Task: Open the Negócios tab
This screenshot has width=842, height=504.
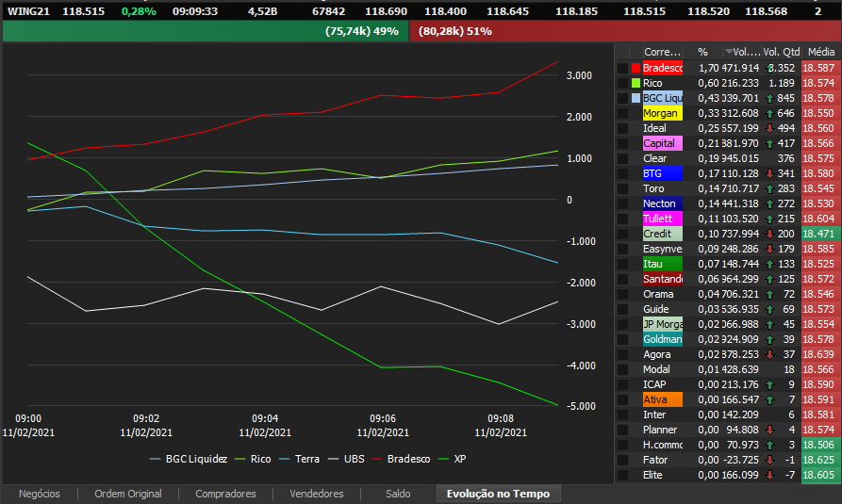Action: (x=40, y=494)
